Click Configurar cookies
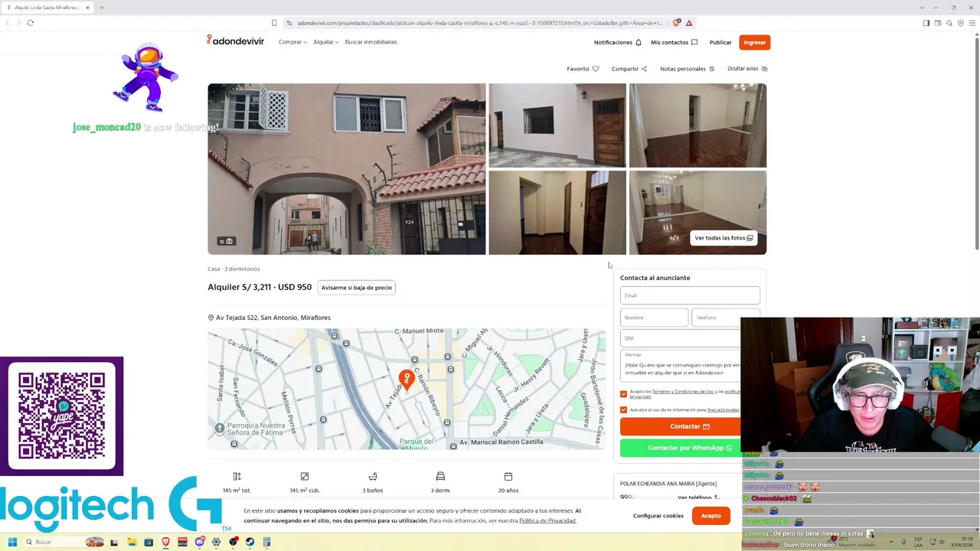The image size is (980, 551). coord(658,516)
